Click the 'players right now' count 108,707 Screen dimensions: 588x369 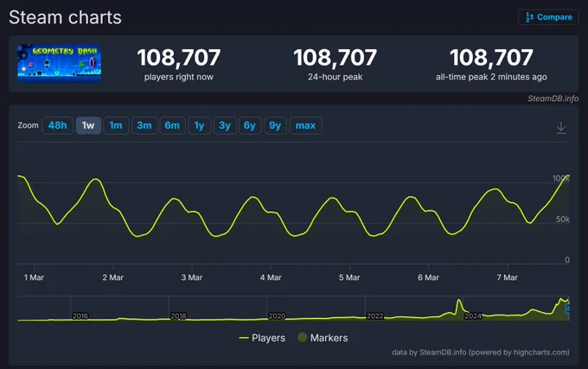179,57
